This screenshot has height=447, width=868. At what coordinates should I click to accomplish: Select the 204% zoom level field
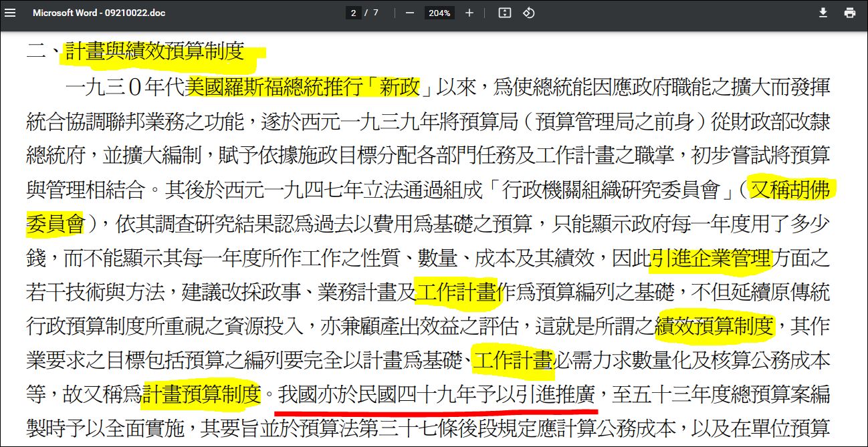click(439, 13)
